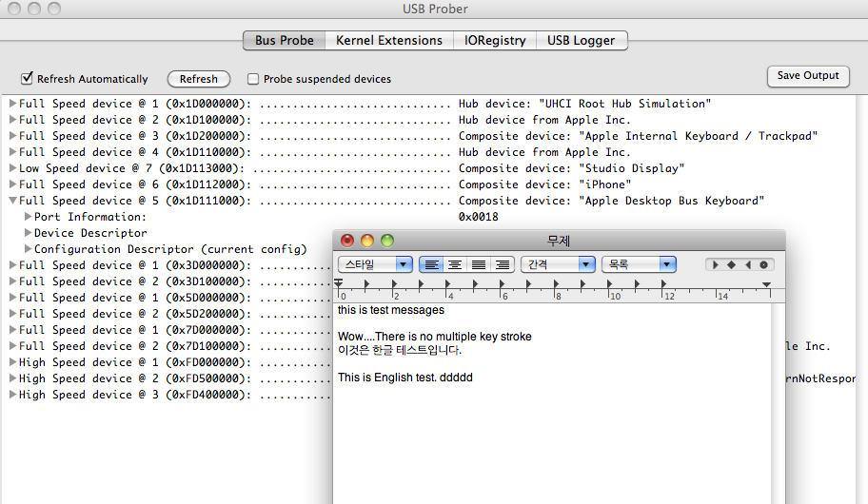Expand the device at 0x5D200000
868x504 pixels.
[12, 314]
